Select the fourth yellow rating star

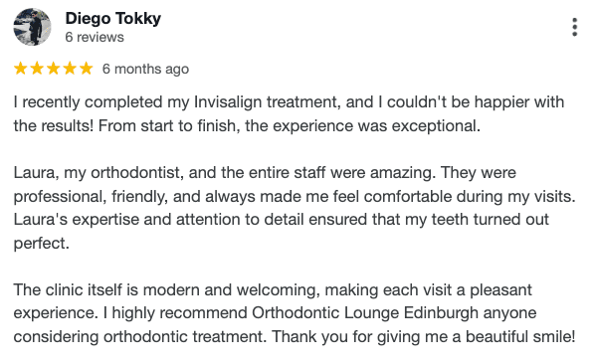pos(70,69)
